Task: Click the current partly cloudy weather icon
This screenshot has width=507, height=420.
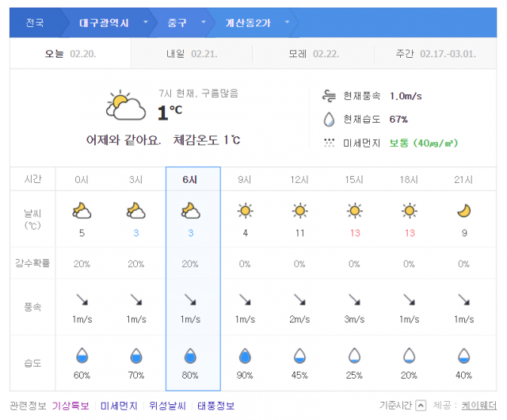Action: click(x=126, y=105)
